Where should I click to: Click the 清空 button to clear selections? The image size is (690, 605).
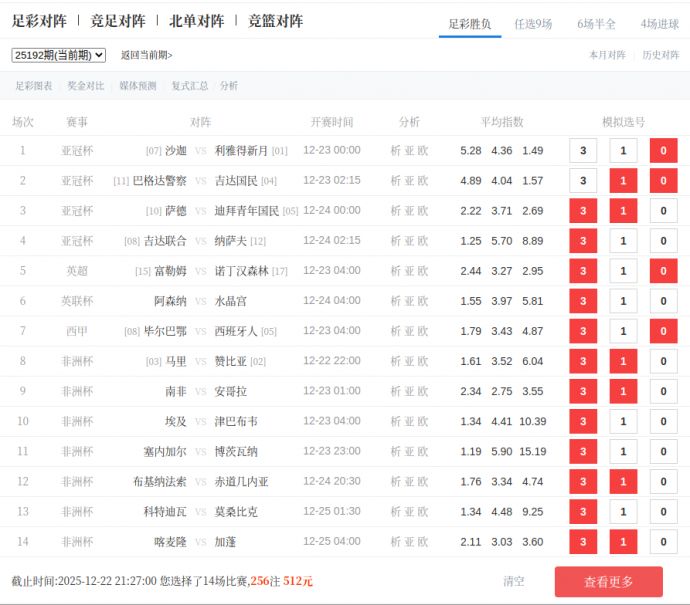(514, 581)
